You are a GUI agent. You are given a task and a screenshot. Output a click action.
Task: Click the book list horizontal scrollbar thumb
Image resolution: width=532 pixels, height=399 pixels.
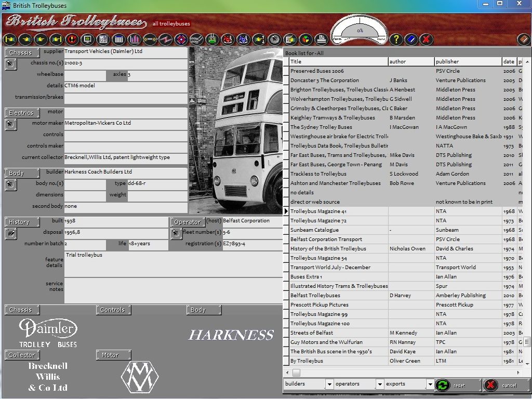coord(297,373)
